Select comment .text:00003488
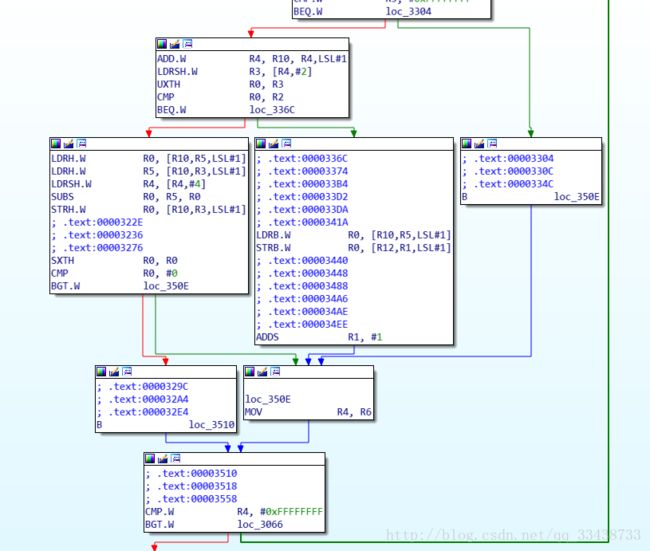This screenshot has width=650, height=551. (x=302, y=286)
